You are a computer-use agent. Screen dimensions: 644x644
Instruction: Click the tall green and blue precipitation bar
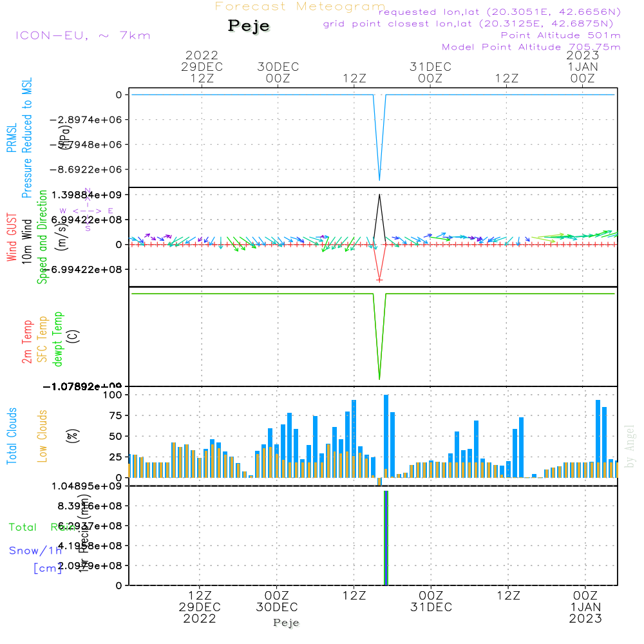tap(386, 538)
